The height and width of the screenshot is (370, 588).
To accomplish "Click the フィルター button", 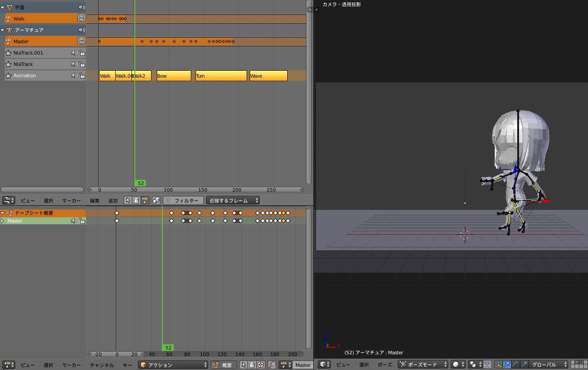I will point(183,201).
